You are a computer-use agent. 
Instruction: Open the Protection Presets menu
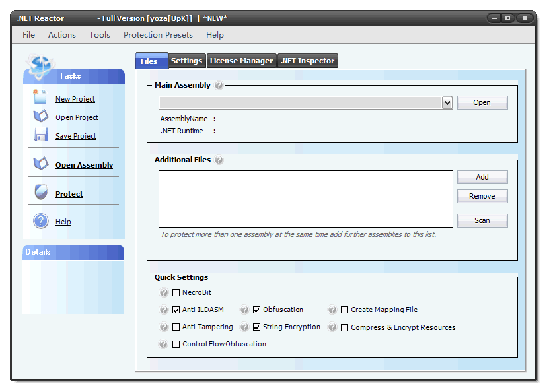pyautogui.click(x=158, y=35)
